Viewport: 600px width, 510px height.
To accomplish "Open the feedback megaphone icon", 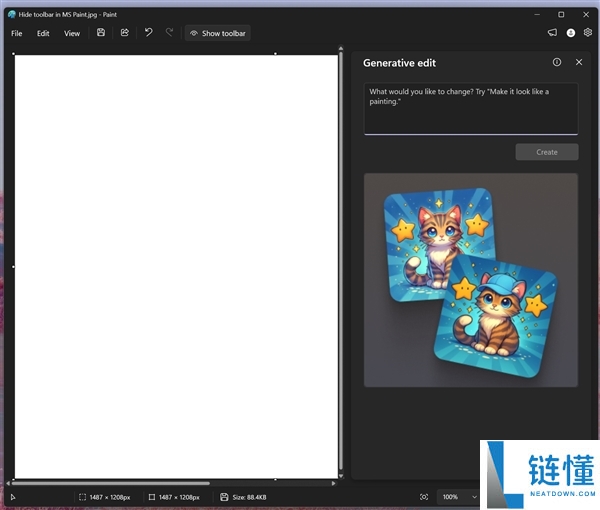I will 552,33.
